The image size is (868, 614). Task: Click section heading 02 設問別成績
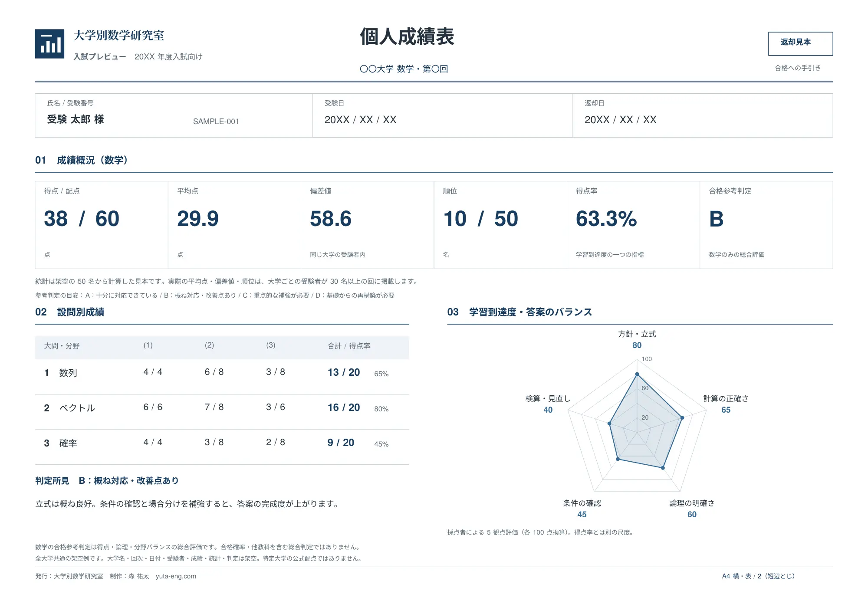point(69,312)
